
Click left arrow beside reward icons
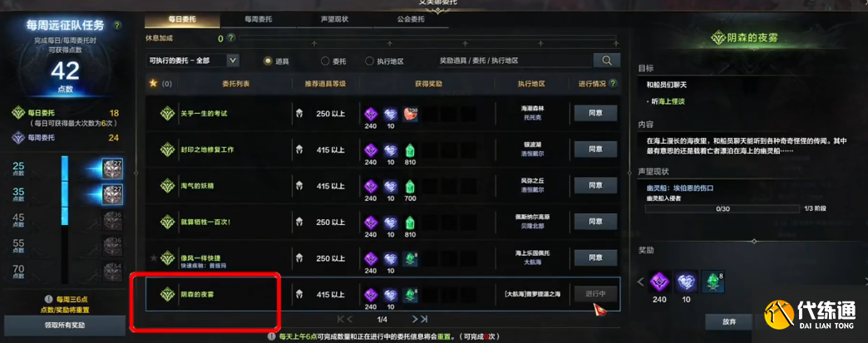click(641, 282)
